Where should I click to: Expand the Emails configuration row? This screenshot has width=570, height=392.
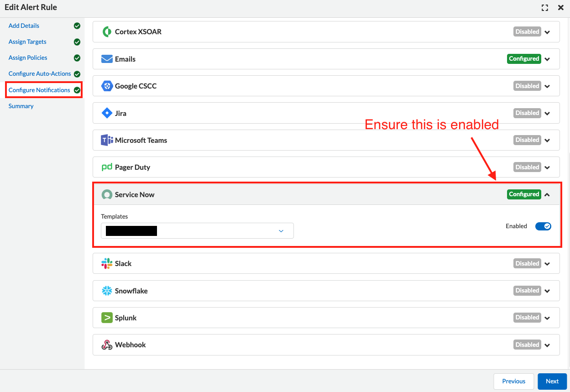coord(547,58)
